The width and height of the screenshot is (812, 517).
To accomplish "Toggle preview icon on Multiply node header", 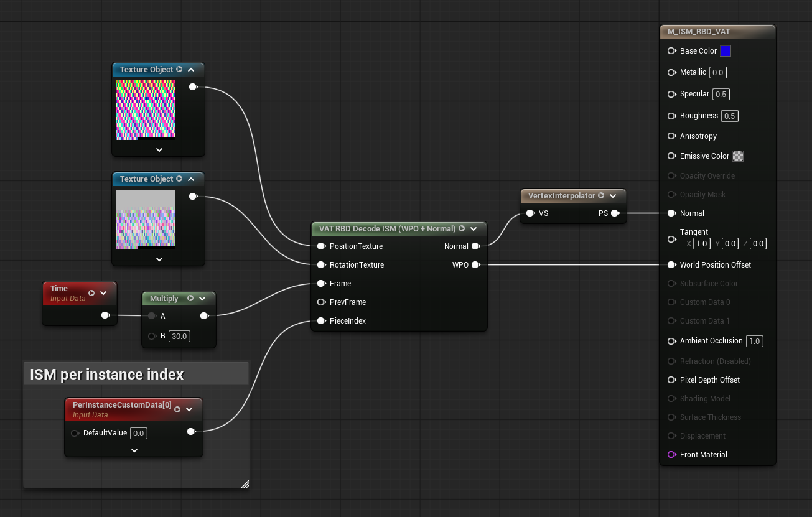I will point(190,299).
